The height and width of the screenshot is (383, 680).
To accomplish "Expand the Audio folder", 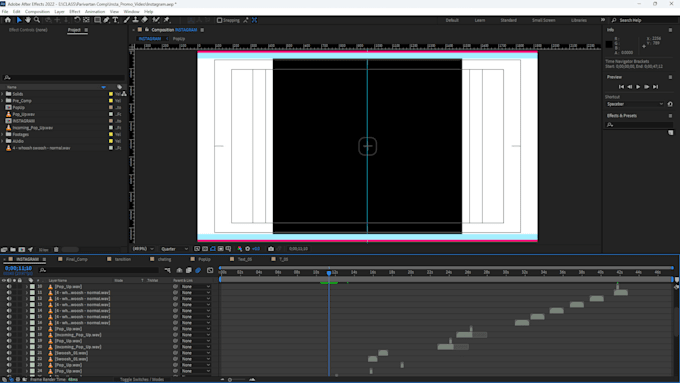I will [3, 141].
